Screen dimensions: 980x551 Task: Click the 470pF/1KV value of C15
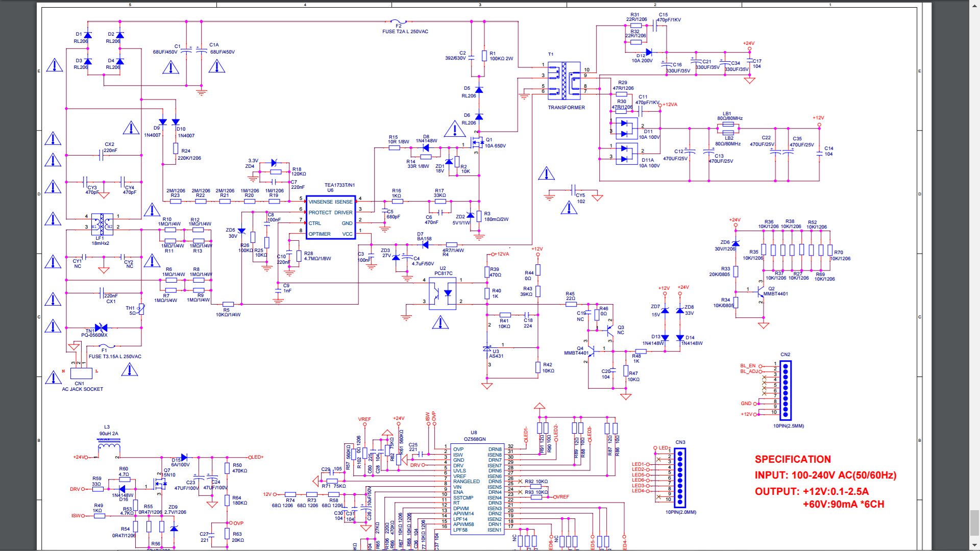[669, 20]
